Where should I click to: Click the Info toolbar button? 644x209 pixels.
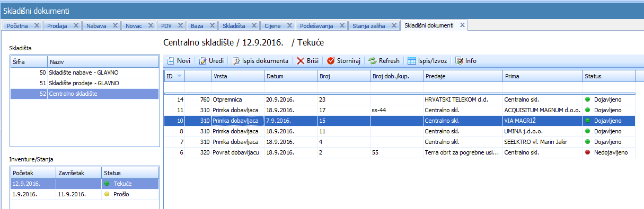tap(466, 61)
